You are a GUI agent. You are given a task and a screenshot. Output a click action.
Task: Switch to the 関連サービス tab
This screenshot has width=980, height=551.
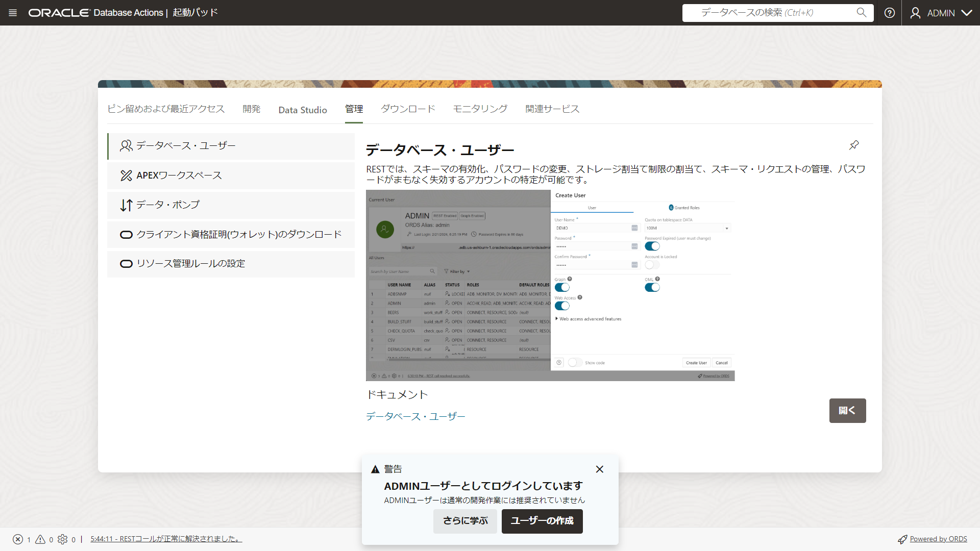point(552,109)
